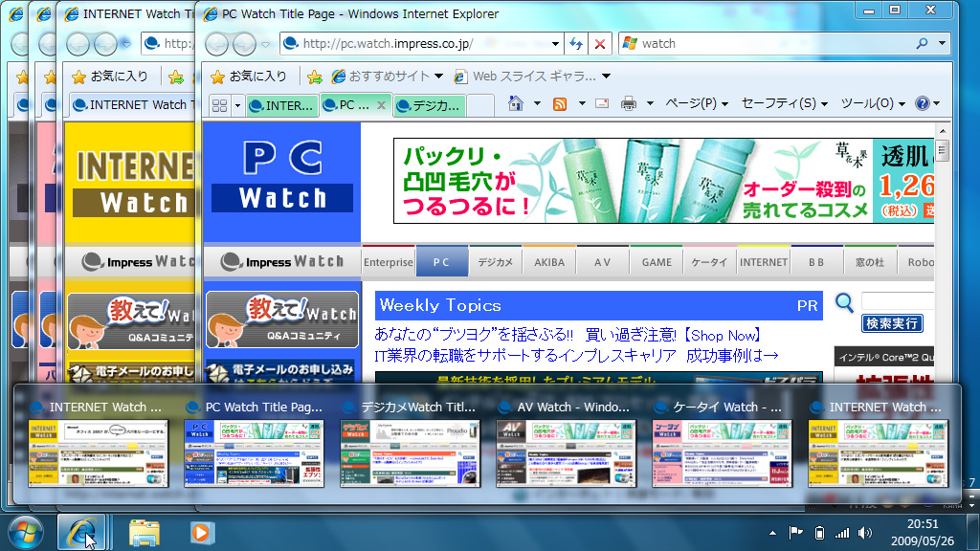Select the PC Watch Title Page thumbnail preview
Image resolution: width=980 pixels, height=551 pixels.
click(254, 453)
